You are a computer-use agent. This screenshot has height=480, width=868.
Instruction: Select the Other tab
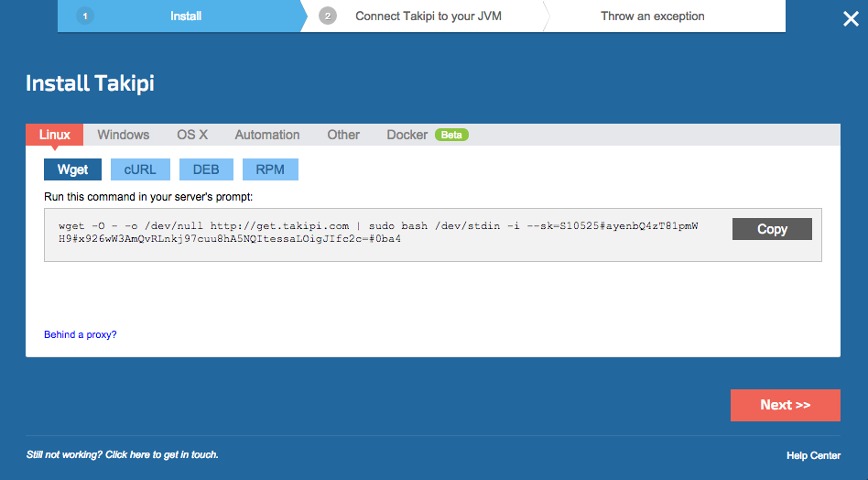[x=343, y=135]
